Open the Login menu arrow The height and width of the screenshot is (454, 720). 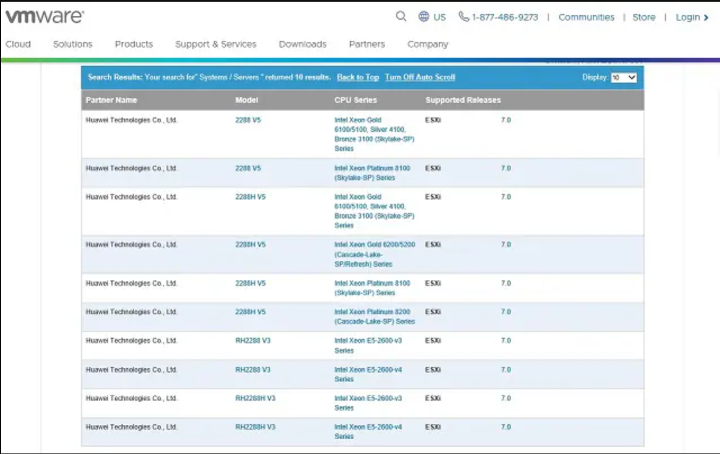click(x=706, y=17)
